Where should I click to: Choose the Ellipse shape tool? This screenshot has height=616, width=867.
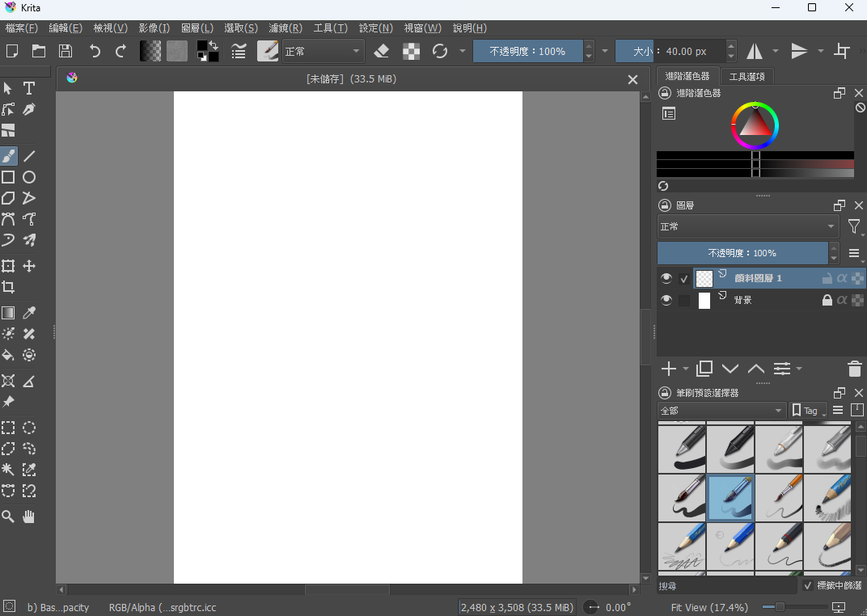[x=29, y=177]
